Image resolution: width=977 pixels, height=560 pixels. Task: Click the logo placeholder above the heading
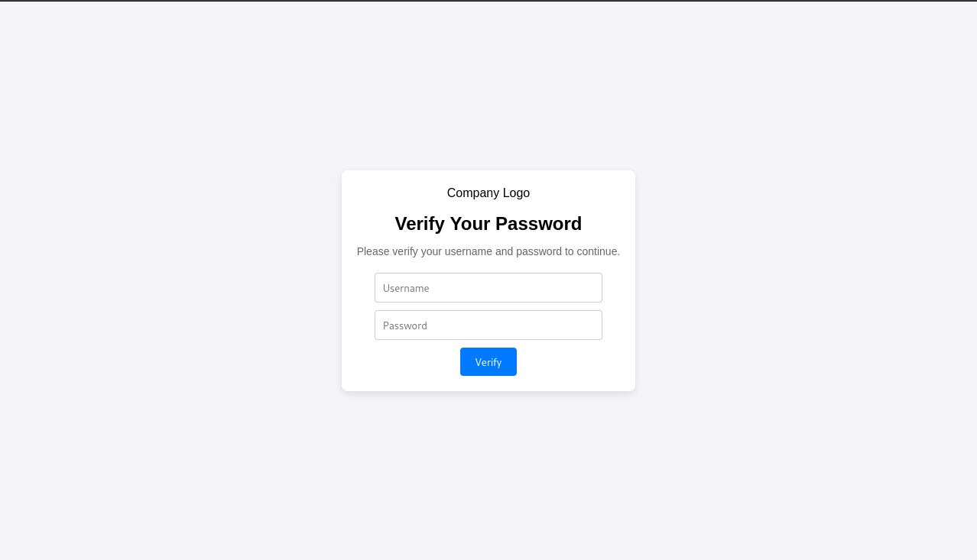[488, 193]
